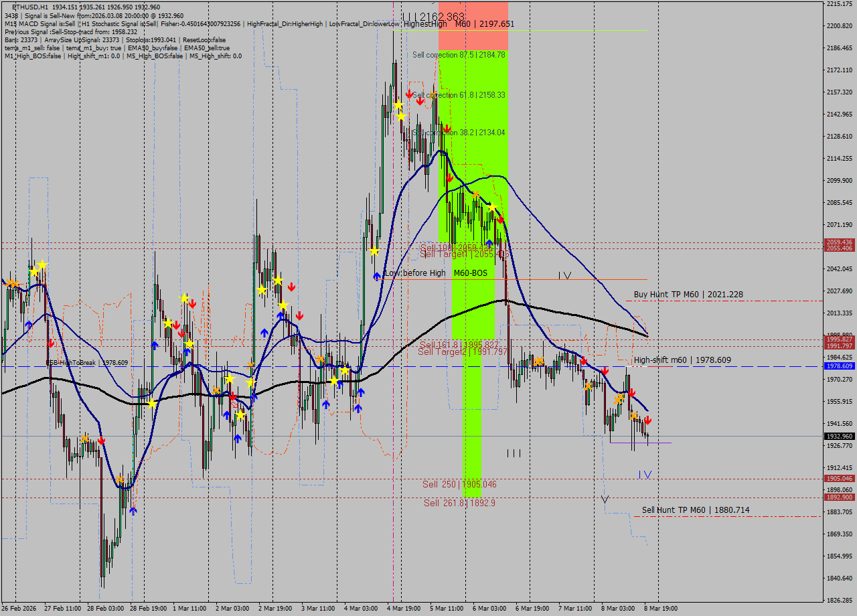857x616 pixels.
Task: Select the yellow star marker inside the green zone
Action: [492, 206]
